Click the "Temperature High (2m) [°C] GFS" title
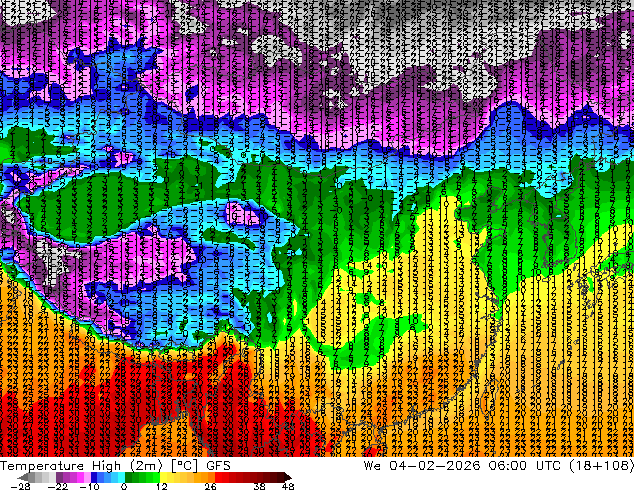 [x=115, y=465]
